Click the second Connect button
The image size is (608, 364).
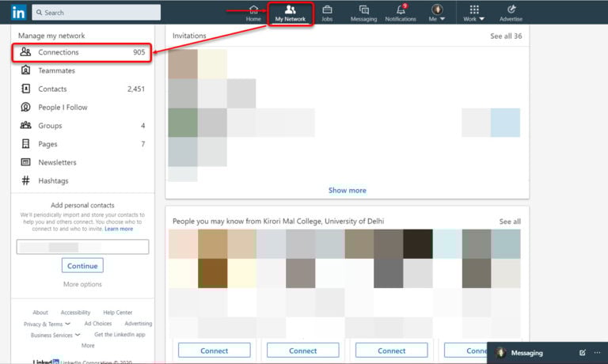click(303, 351)
